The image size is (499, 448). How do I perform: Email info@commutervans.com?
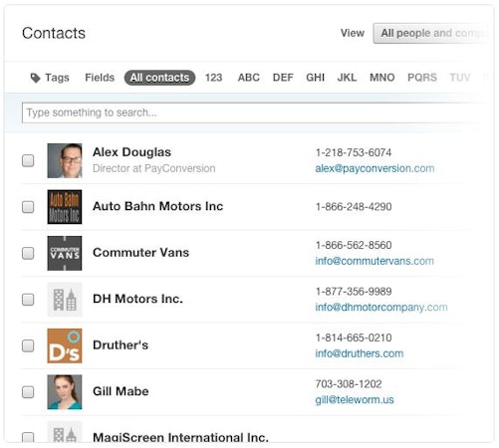click(374, 261)
